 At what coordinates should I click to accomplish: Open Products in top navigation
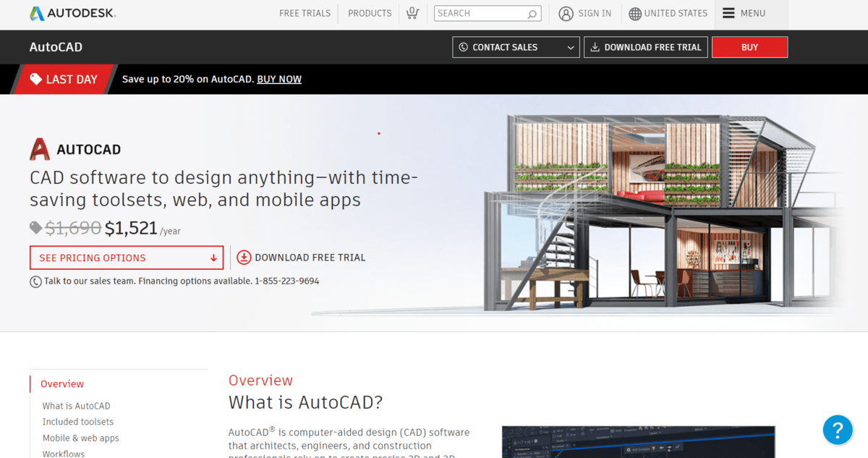point(370,14)
